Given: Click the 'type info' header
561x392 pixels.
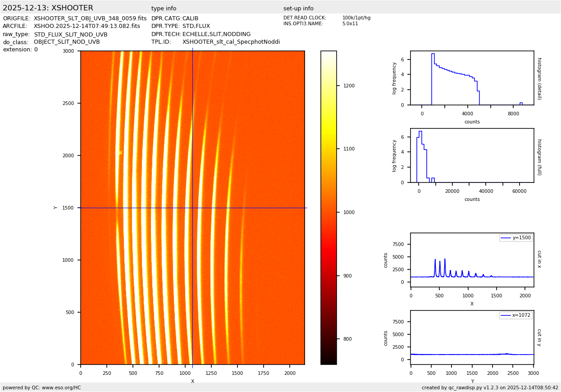Looking at the screenshot, I should 164,9.
